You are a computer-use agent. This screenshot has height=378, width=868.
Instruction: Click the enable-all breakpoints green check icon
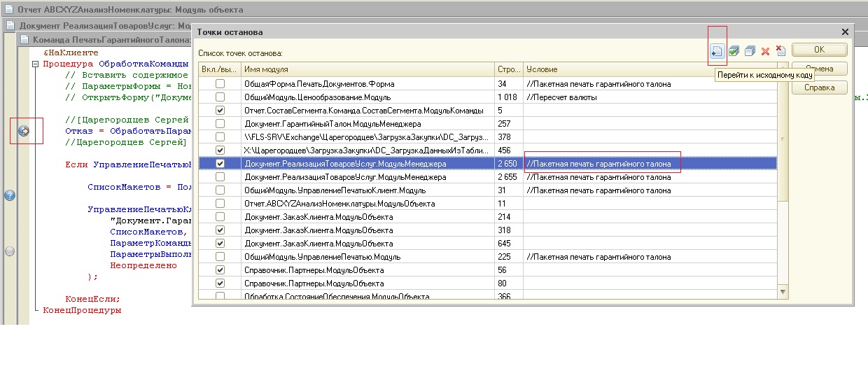coord(734,50)
